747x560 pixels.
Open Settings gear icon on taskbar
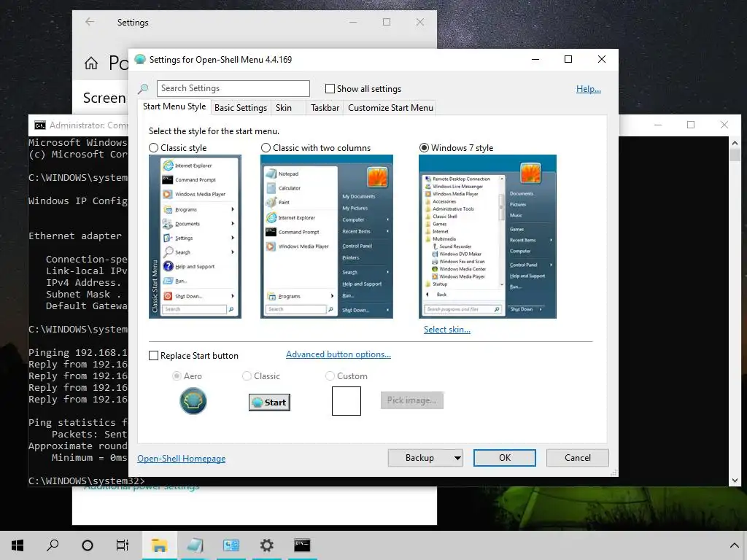(x=267, y=545)
